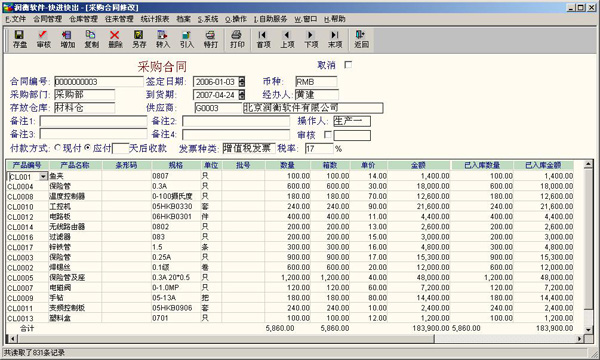
Task: Go to previous record with 上项
Action: coord(287,39)
